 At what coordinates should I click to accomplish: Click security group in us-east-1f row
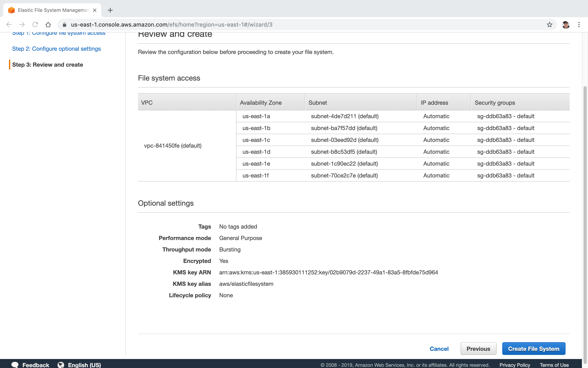[x=506, y=175]
